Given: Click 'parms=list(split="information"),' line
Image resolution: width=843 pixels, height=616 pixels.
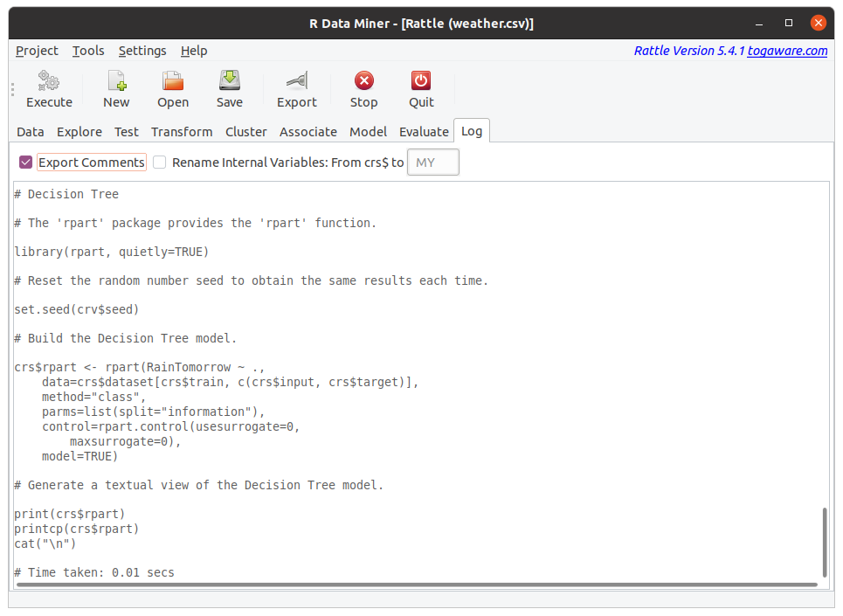Looking at the screenshot, I should pyautogui.click(x=154, y=412).
